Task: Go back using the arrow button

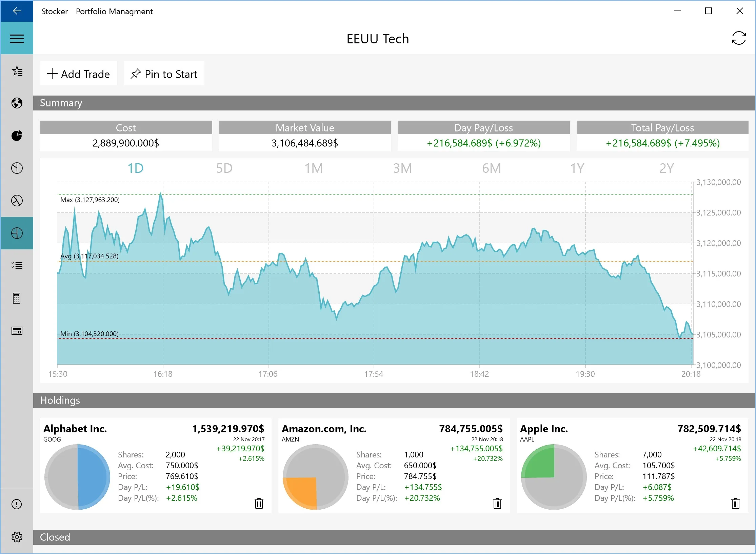Action: click(17, 11)
